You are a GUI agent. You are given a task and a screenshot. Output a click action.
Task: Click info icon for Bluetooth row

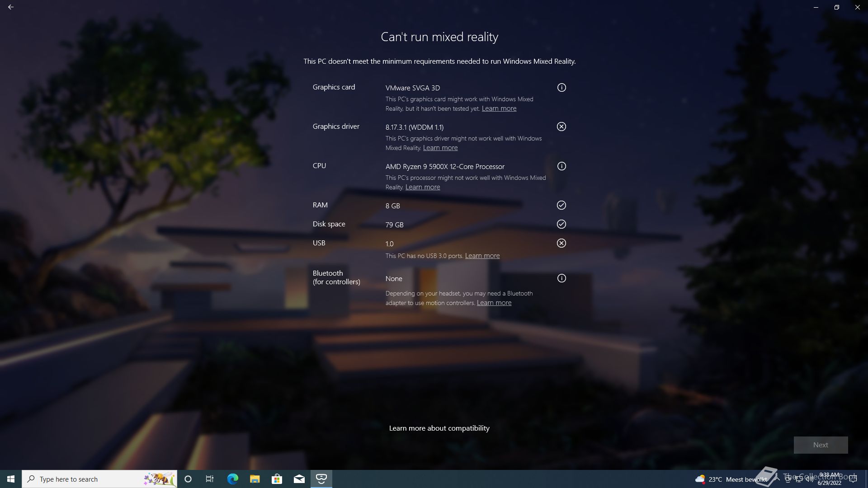pyautogui.click(x=561, y=278)
